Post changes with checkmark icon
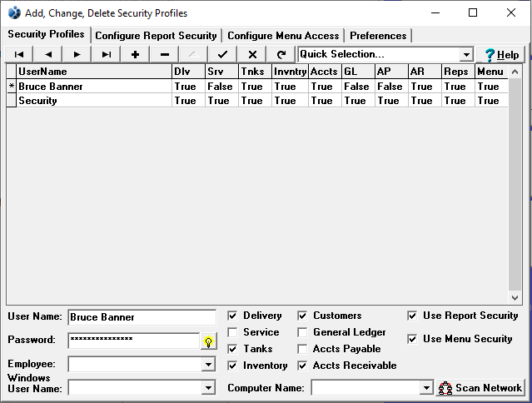Image resolution: width=532 pixels, height=403 pixels. [x=222, y=55]
